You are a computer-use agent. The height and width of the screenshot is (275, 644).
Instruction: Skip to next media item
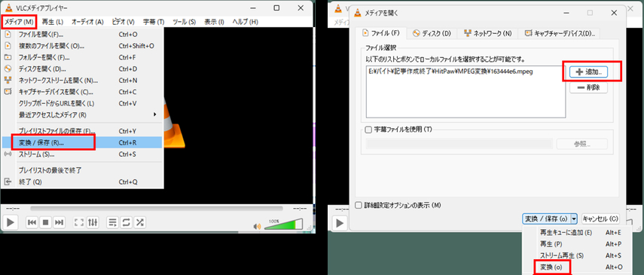(x=60, y=222)
